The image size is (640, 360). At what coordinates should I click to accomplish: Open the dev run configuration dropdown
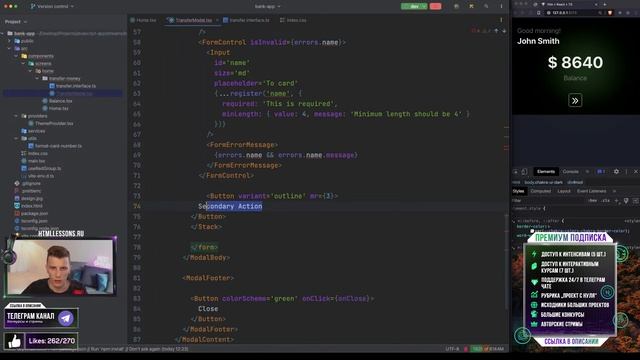(414, 6)
